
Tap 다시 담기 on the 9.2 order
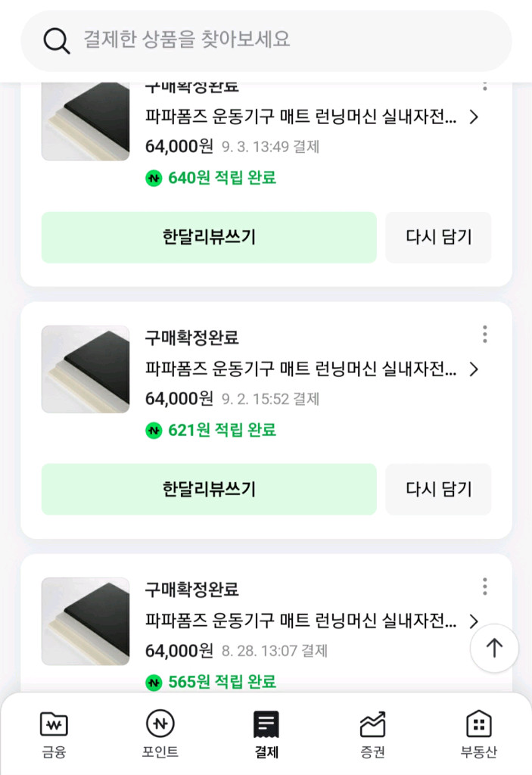pos(438,489)
